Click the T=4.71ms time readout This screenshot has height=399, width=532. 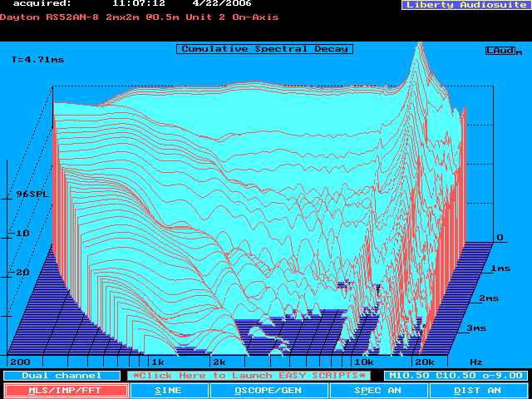(x=37, y=60)
